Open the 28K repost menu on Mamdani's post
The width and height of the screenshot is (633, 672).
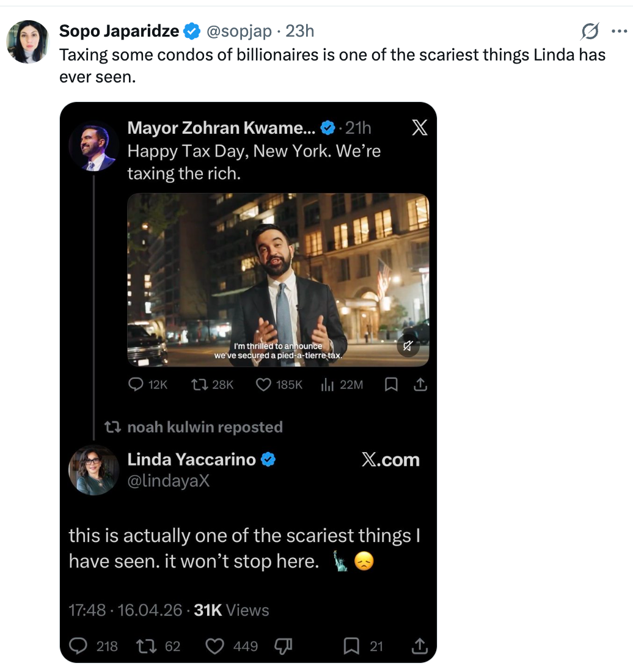[200, 384]
